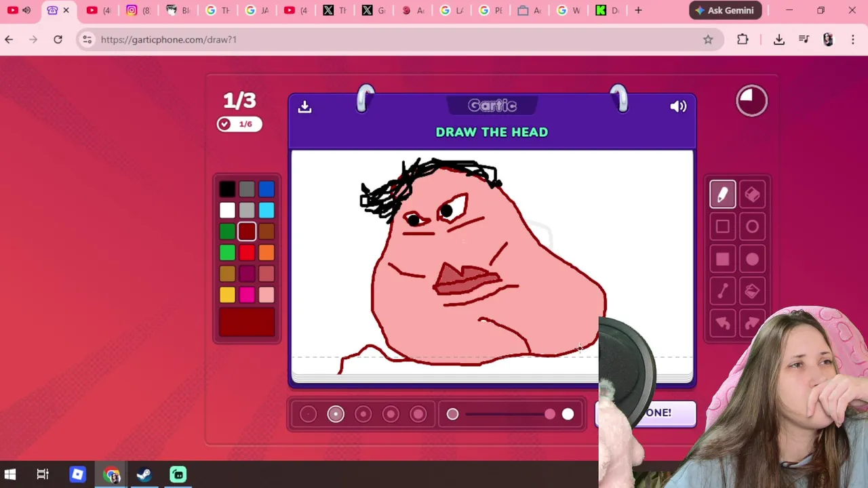
Task: Open the large current color preview box
Action: (x=247, y=323)
